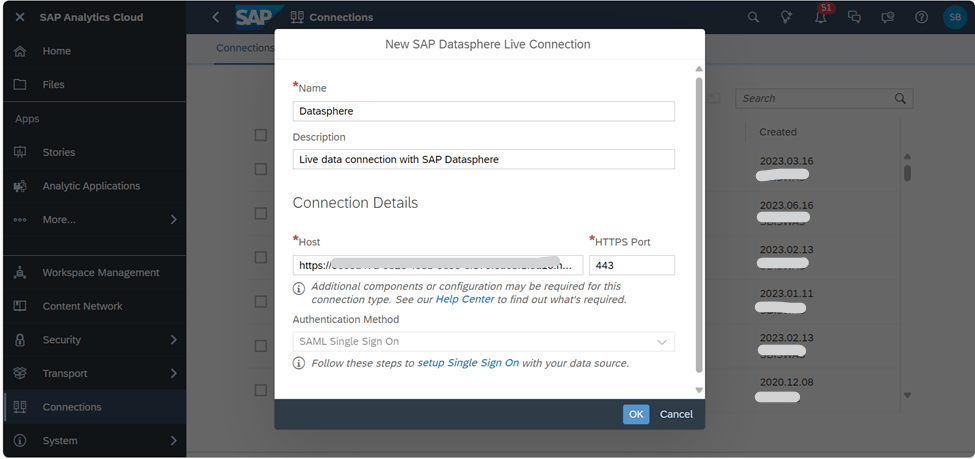Click into the Host URL field
This screenshot has width=975, height=459.
coord(438,265)
